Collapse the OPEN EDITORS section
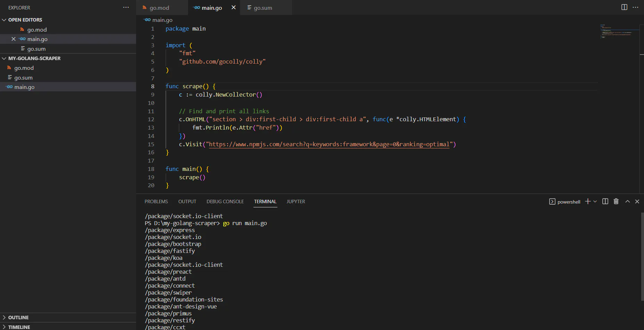 (4, 20)
